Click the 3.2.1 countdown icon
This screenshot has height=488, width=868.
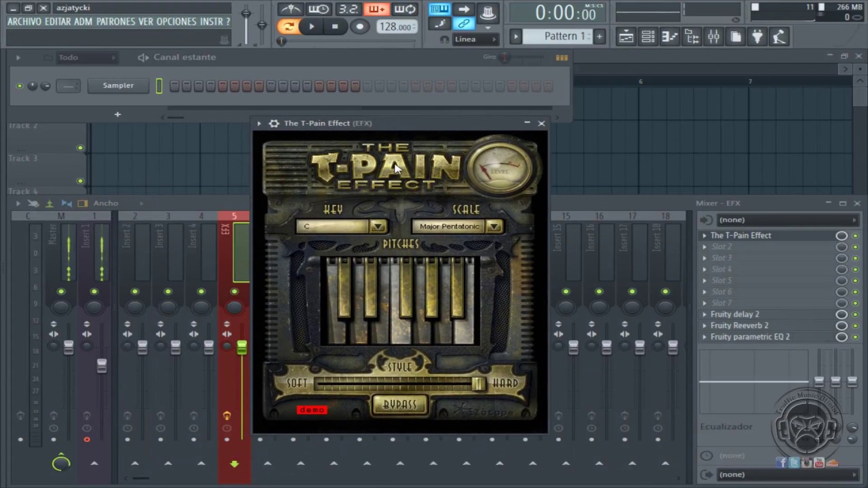pyautogui.click(x=348, y=9)
